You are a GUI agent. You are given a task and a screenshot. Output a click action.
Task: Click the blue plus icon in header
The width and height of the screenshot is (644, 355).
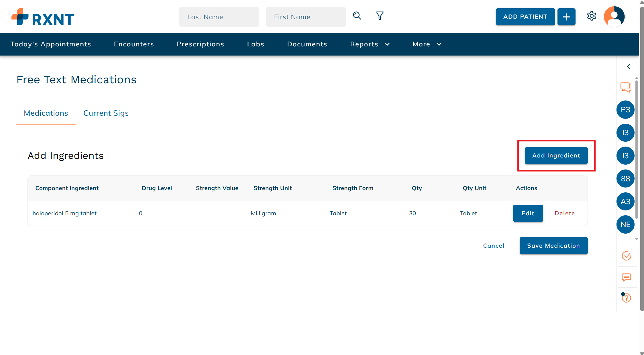(566, 17)
